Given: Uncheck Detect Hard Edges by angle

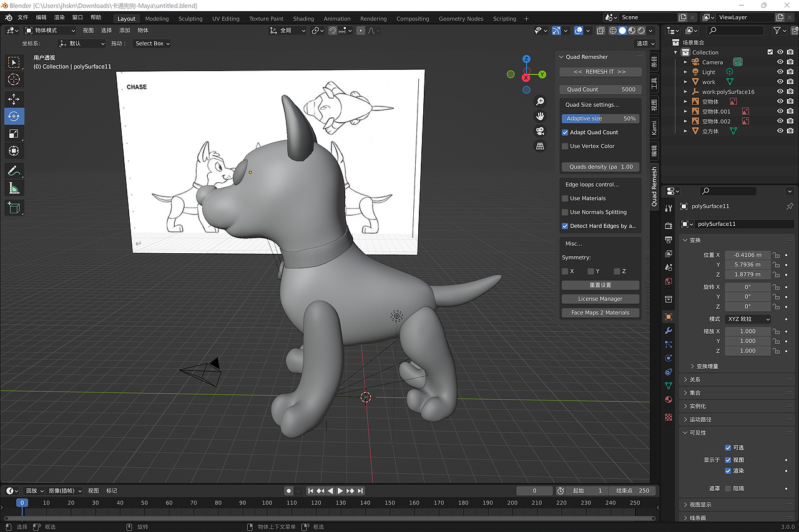Looking at the screenshot, I should (565, 226).
